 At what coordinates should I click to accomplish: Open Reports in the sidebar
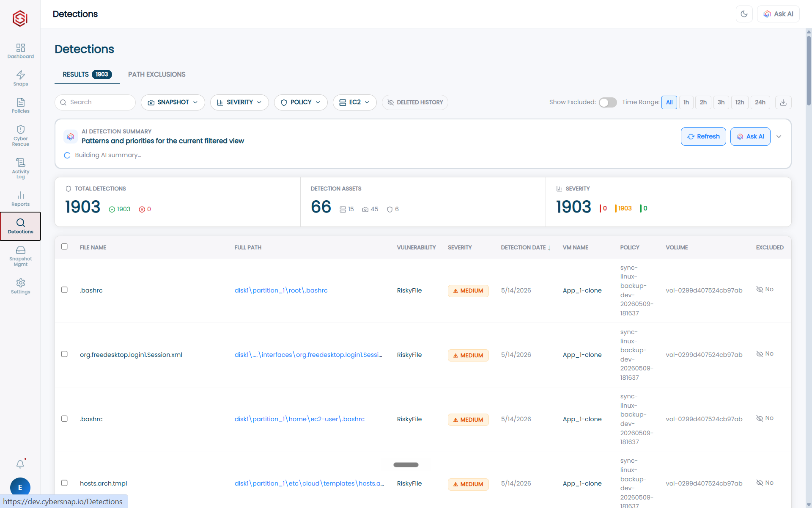click(x=20, y=199)
